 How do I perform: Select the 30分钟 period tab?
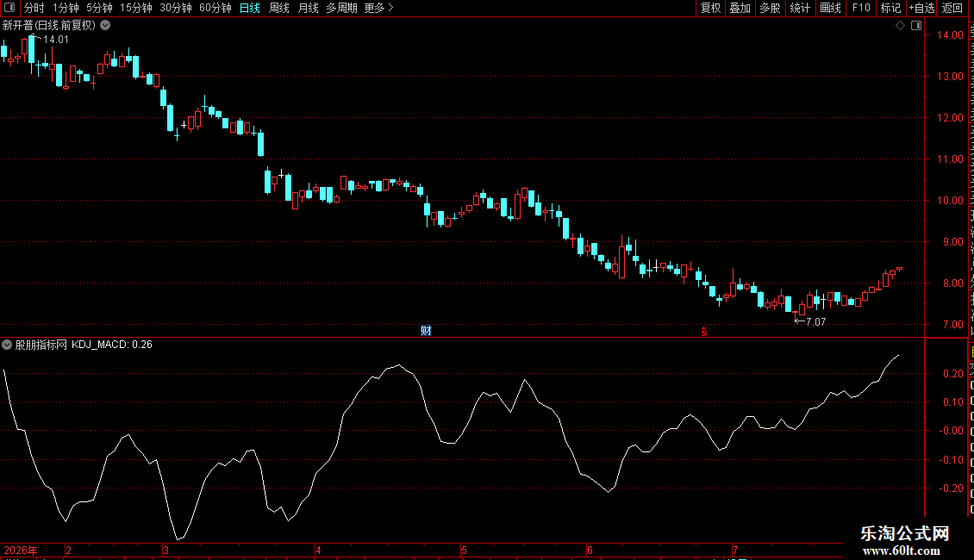coord(176,8)
